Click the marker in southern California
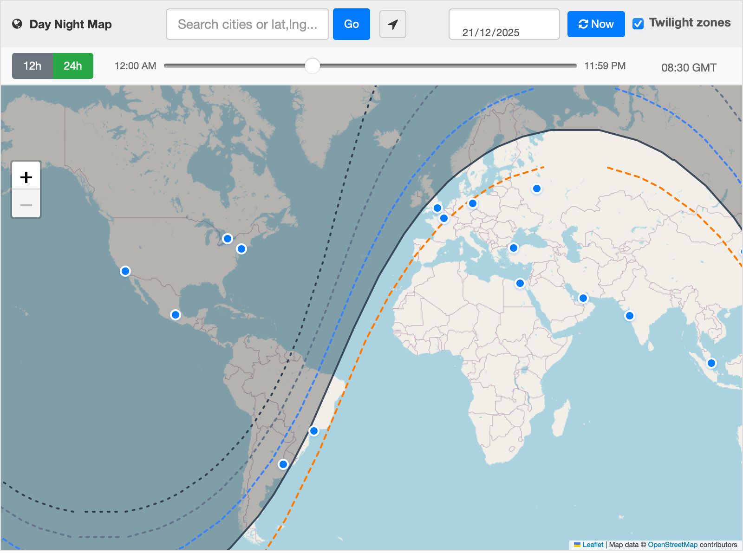This screenshot has height=560, width=743. [x=124, y=271]
